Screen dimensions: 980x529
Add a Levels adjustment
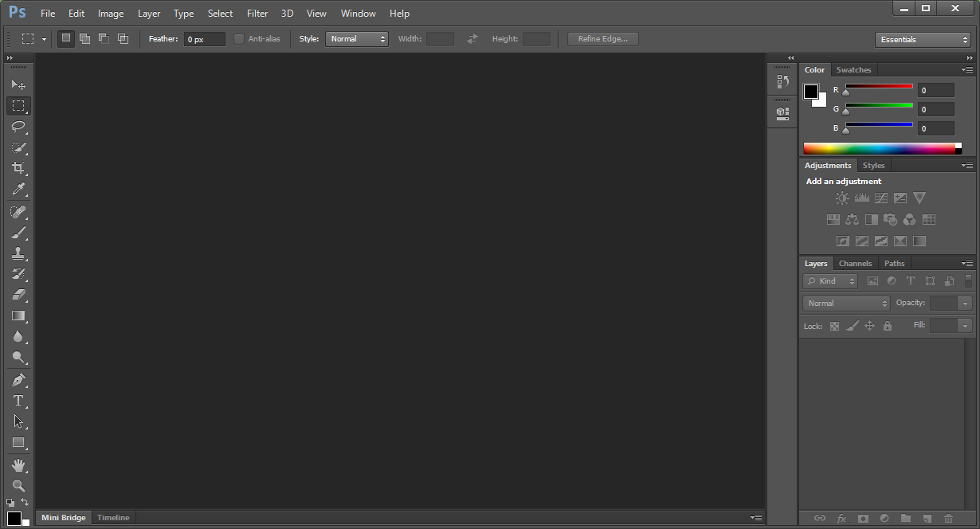(861, 198)
